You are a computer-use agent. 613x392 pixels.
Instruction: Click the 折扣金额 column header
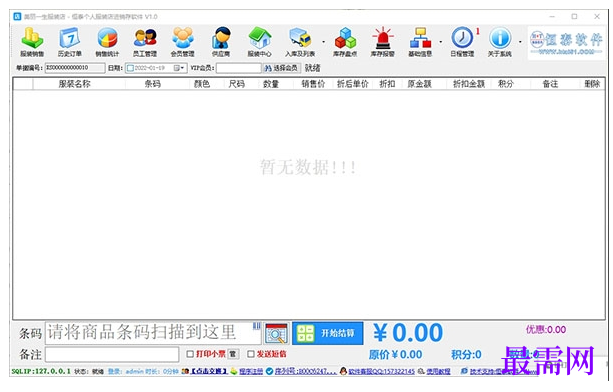coord(468,84)
